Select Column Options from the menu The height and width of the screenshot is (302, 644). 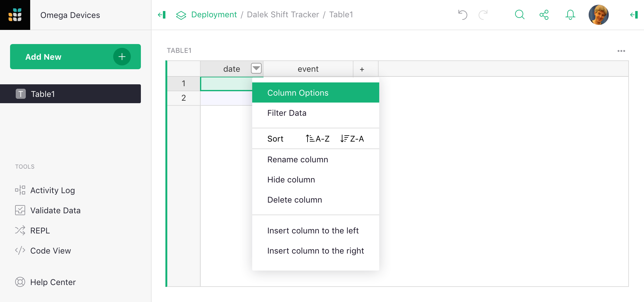click(297, 92)
